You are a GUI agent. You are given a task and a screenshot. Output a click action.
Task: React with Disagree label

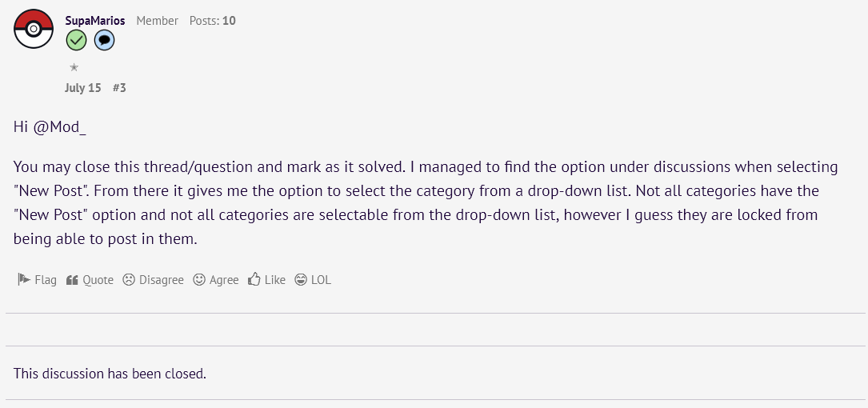tap(161, 280)
